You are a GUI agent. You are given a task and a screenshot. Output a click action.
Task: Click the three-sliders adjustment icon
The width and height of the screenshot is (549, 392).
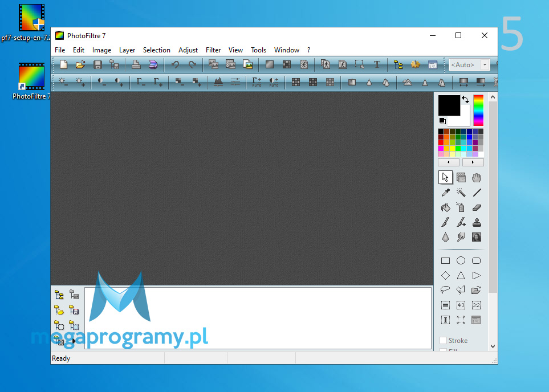[x=235, y=82]
